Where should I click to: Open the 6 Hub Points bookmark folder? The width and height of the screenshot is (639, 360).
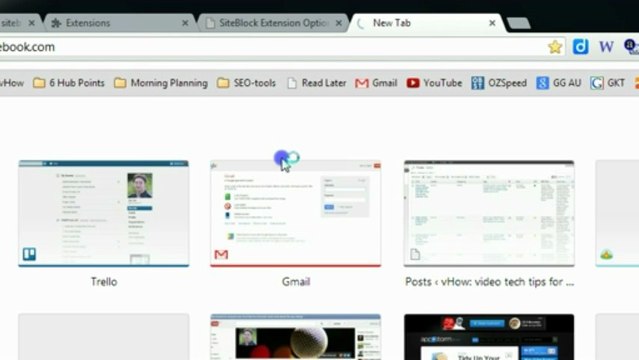click(x=68, y=83)
